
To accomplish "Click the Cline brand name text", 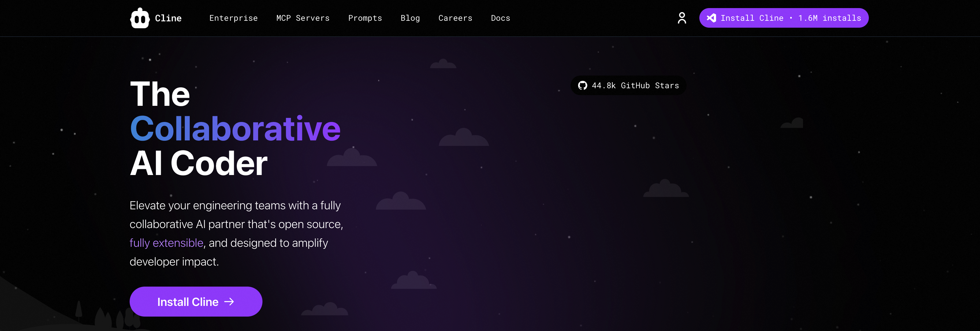I will point(168,18).
